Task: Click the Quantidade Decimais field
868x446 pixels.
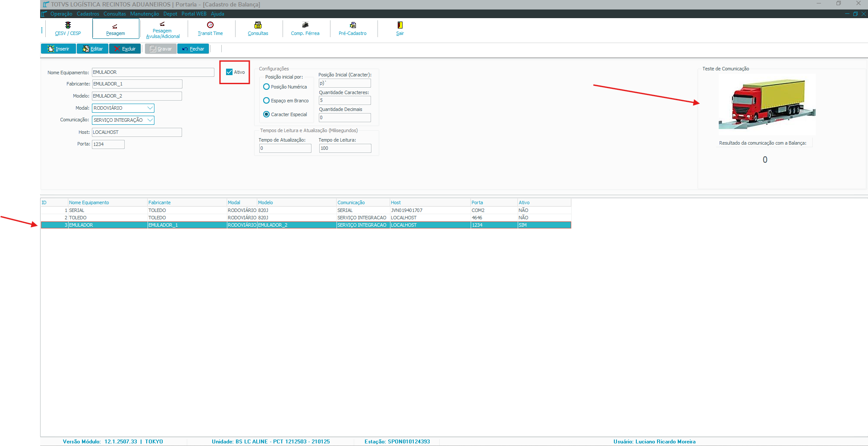Action: coord(345,117)
